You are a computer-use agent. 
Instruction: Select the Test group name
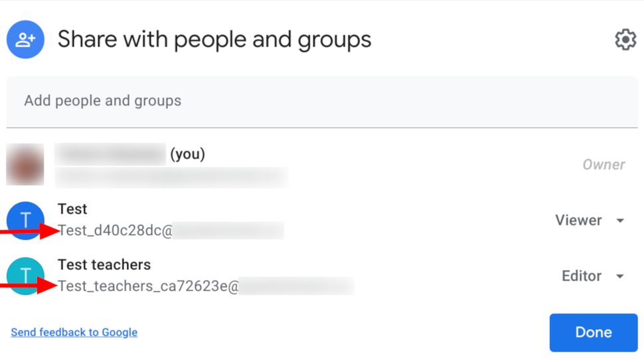coord(72,209)
